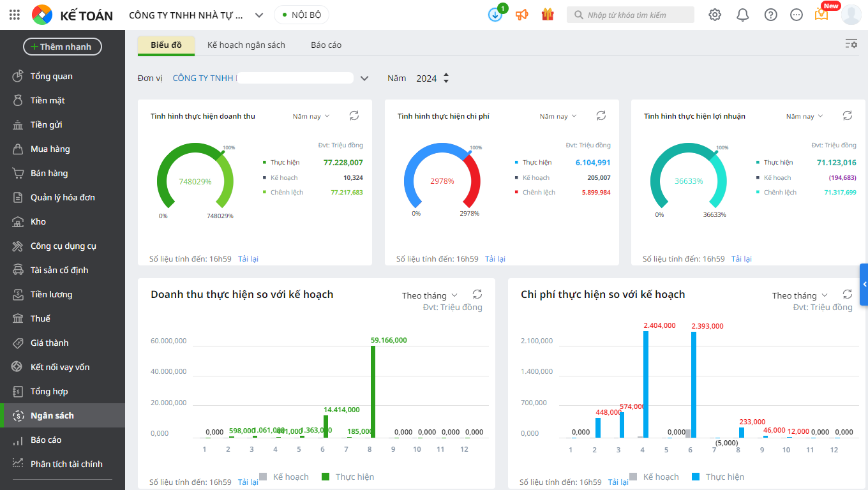Viewport: 868px width, 490px height.
Task: Open the help question mark icon
Action: click(x=771, y=15)
